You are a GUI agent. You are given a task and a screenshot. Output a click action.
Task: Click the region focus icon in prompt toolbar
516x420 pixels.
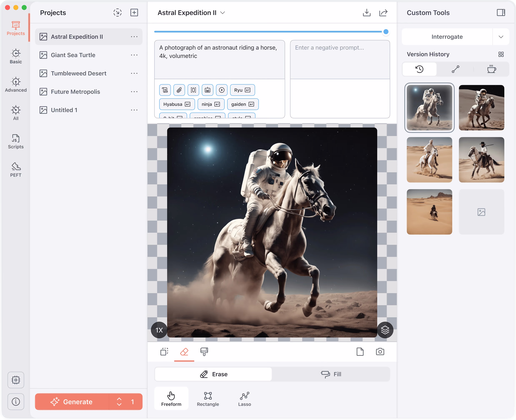coord(193,90)
